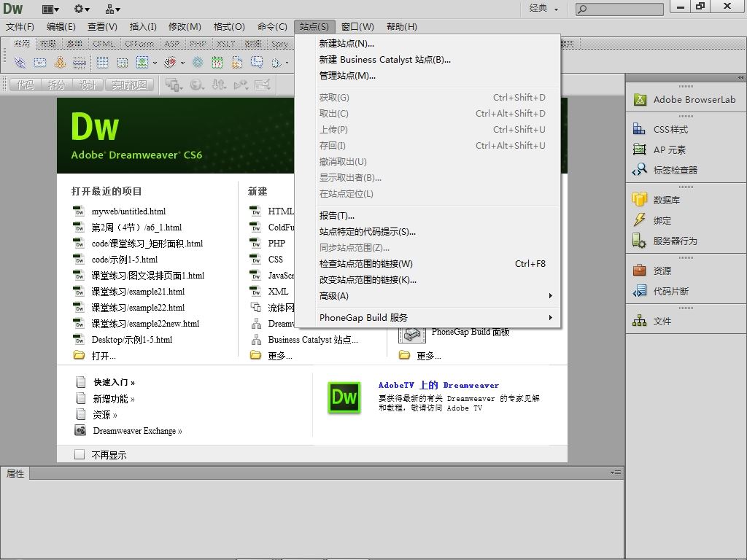Click the server-side include icon
This screenshot has width=747, height=560.
(237, 63)
